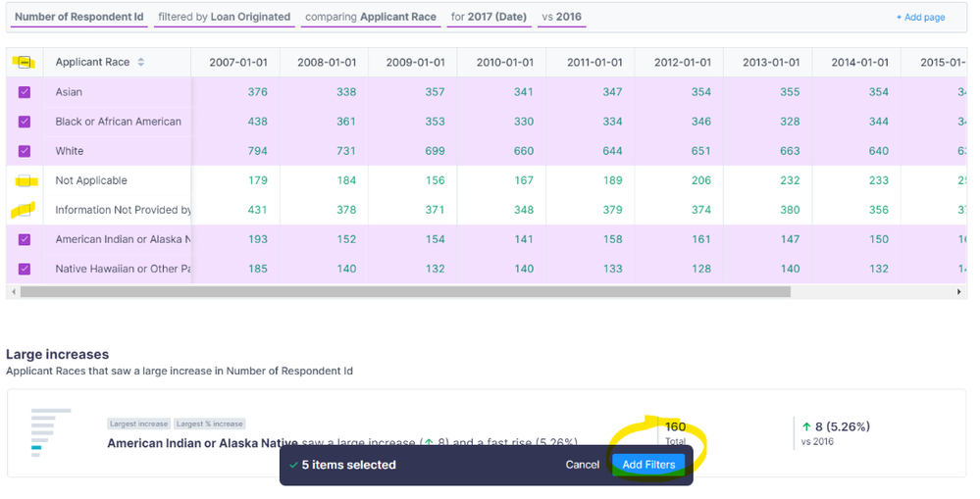The image size is (980, 499).
Task: Click value 660 in the 2010 column
Action: pos(524,151)
